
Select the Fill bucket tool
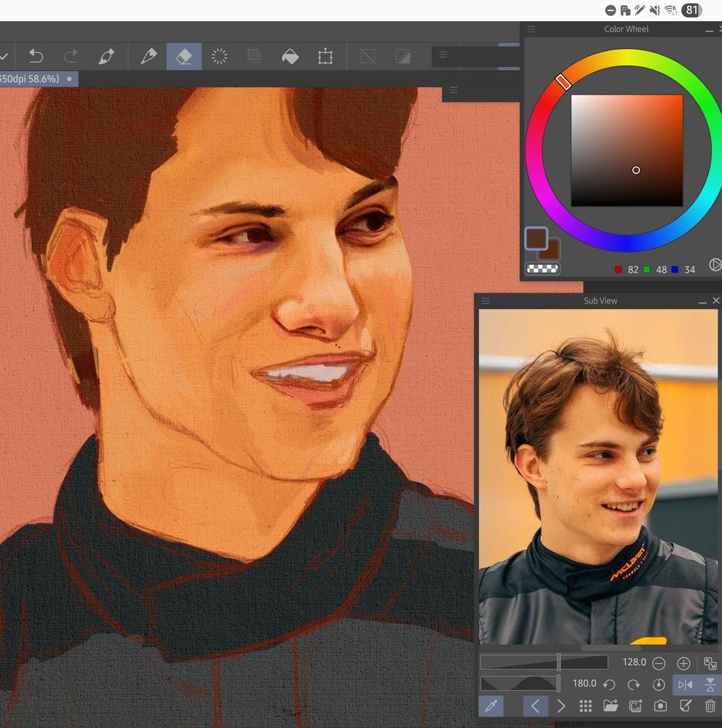(290, 56)
